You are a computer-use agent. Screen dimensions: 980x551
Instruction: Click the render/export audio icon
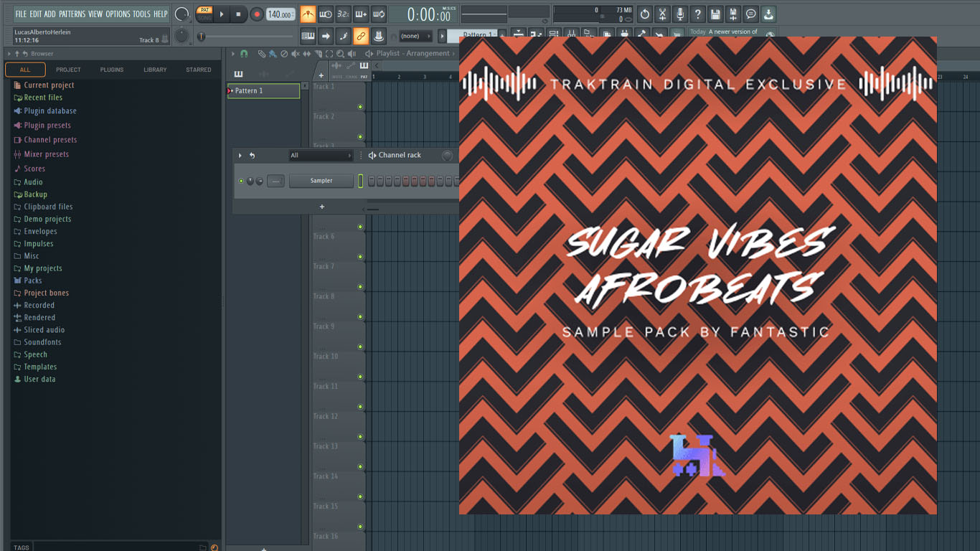click(732, 14)
